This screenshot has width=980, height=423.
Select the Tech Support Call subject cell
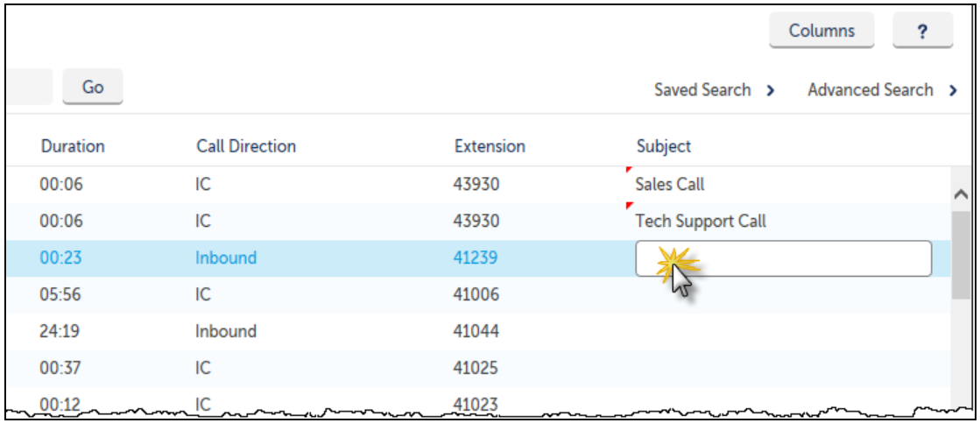tap(701, 222)
